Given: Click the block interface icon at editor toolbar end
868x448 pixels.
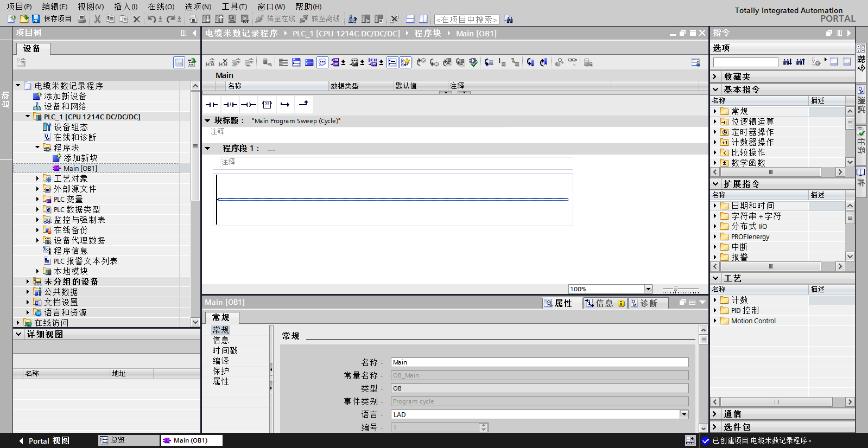Looking at the screenshot, I should click(695, 63).
